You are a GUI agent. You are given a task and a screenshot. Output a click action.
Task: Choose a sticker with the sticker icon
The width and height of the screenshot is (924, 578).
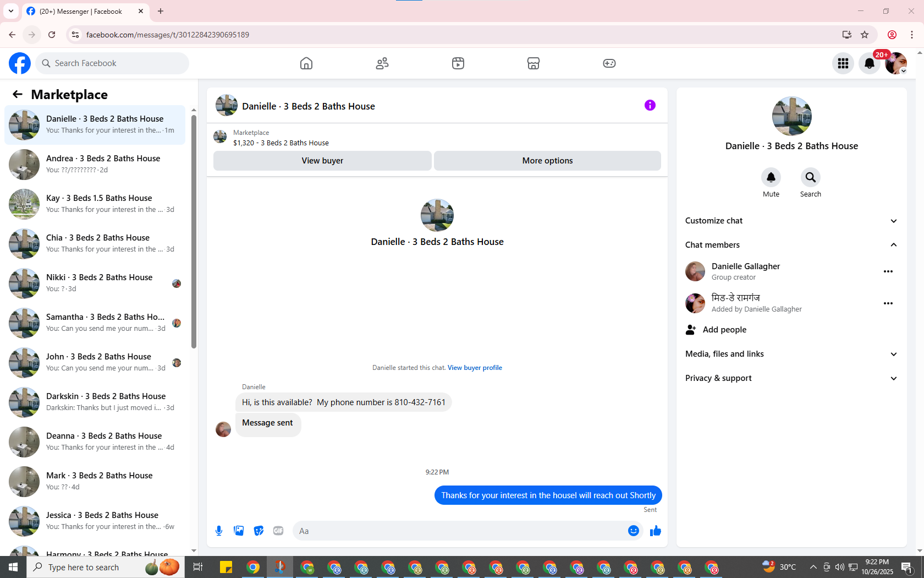tap(258, 531)
